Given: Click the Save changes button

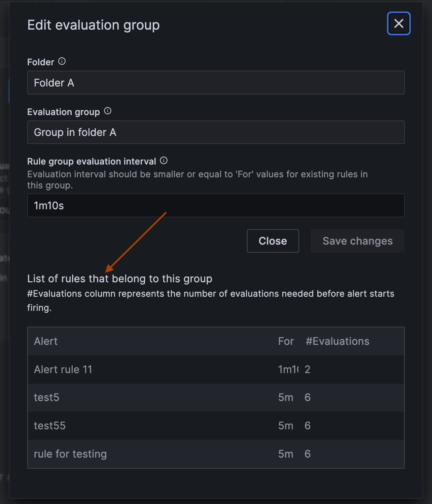Looking at the screenshot, I should 358,241.
